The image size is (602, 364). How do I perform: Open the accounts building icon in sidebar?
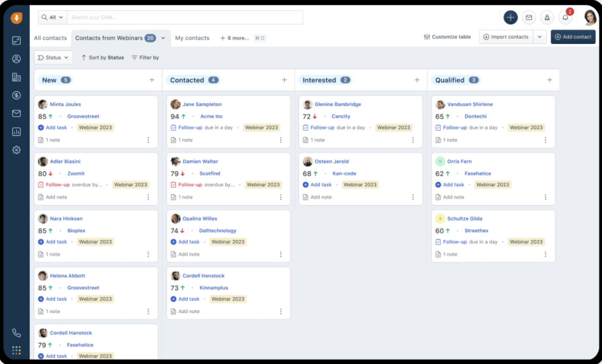[x=16, y=77]
